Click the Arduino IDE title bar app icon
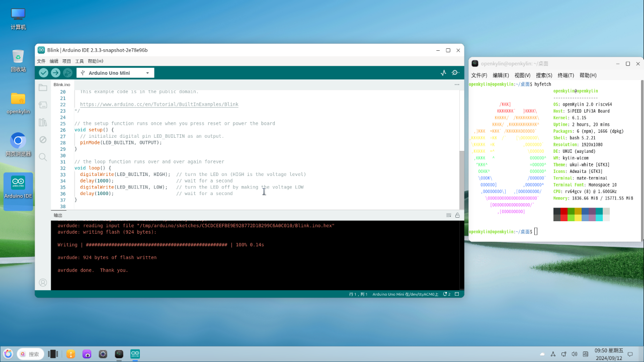This screenshot has width=644, height=362. pos(41,50)
